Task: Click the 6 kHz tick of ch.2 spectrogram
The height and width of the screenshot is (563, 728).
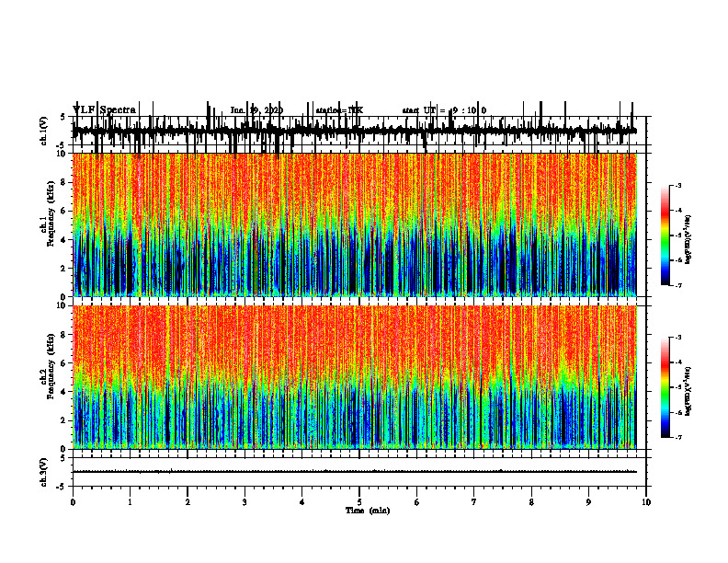Action: pos(63,362)
